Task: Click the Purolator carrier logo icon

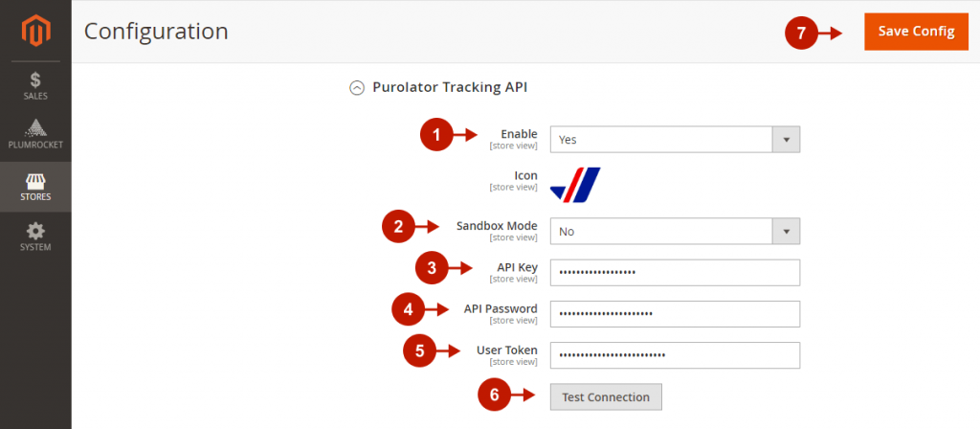Action: 575,184
